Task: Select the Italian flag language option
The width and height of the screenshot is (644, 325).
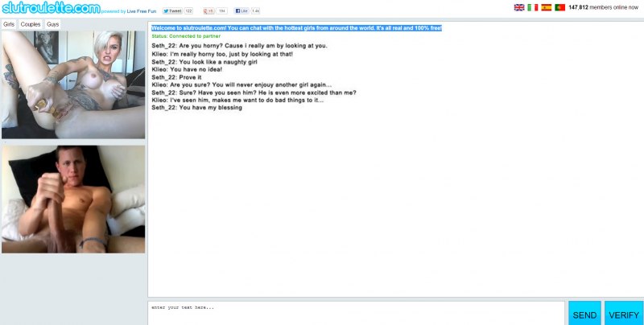Action: (x=532, y=7)
